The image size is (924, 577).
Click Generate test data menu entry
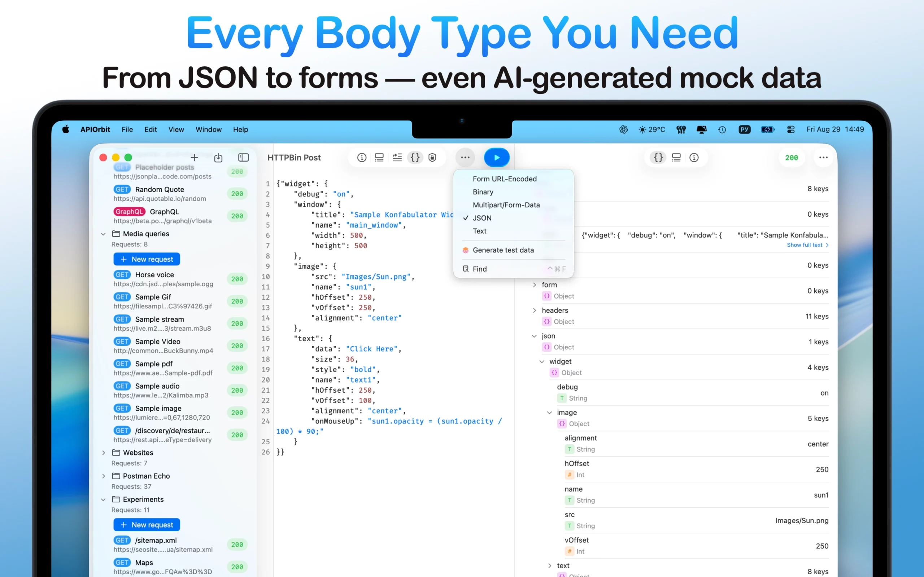point(503,250)
